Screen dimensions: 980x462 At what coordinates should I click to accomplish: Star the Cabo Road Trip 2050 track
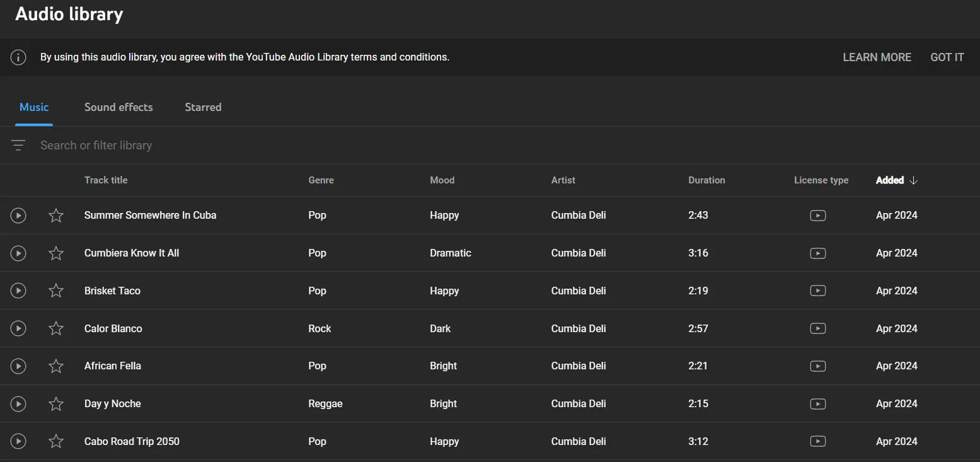click(56, 442)
